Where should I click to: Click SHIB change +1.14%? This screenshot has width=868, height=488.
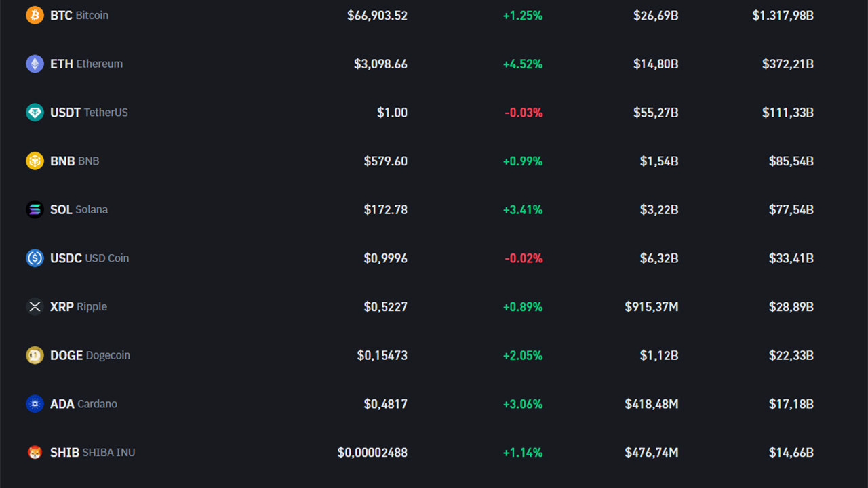523,452
